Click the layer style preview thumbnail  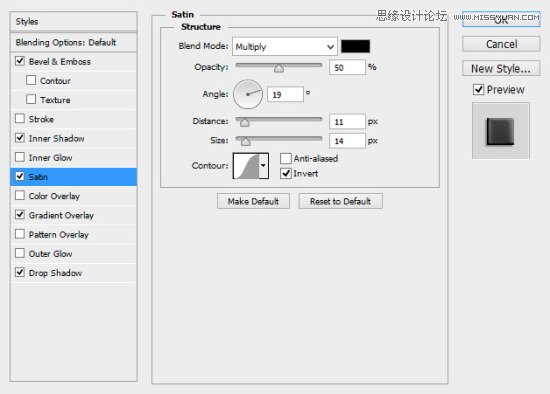point(501,131)
